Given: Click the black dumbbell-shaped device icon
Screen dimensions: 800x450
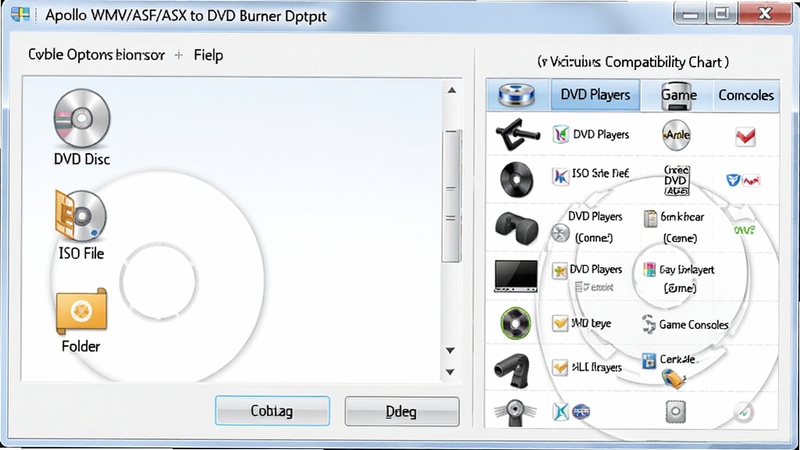Looking at the screenshot, I should [516, 228].
